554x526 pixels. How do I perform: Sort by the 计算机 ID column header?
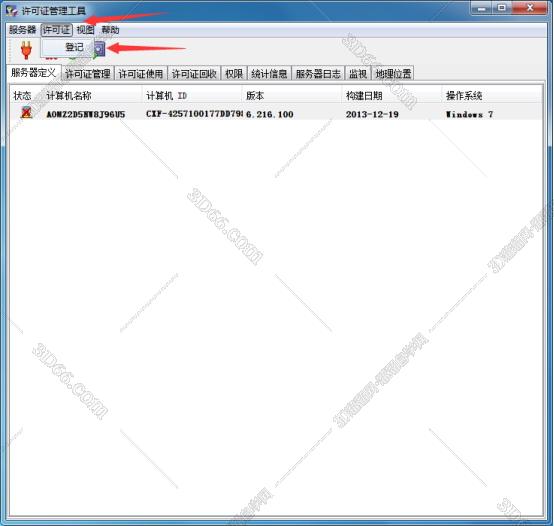coord(193,95)
